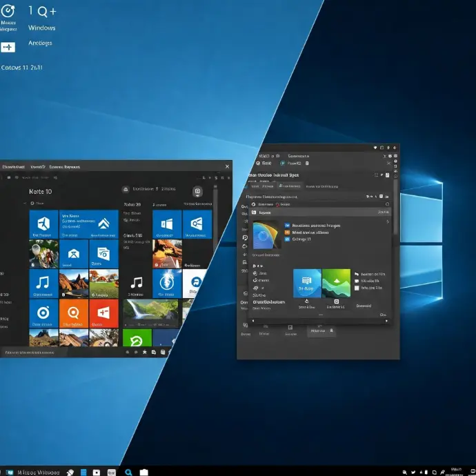Click the plus icon at right window top corner
476x476 pixels.
395,148
